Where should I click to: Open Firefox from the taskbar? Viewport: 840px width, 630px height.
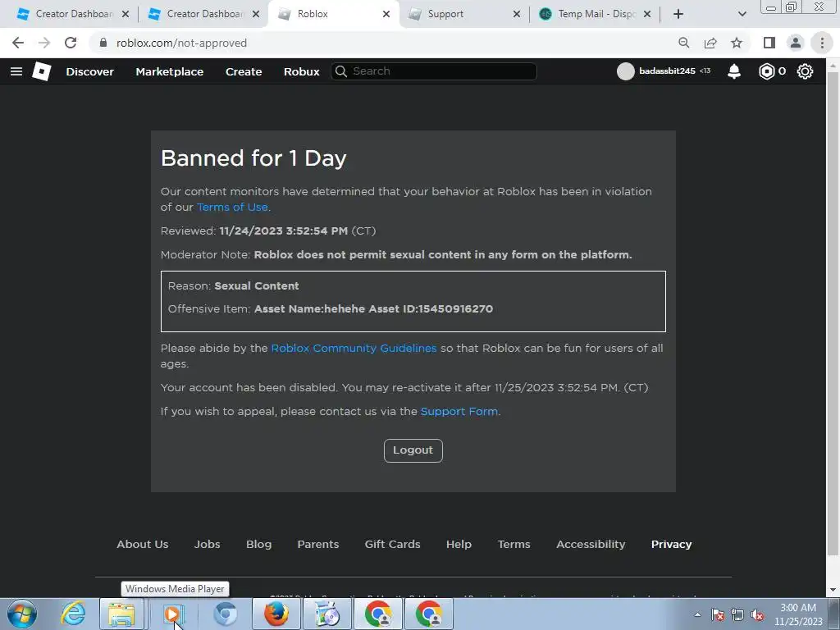[276, 614]
